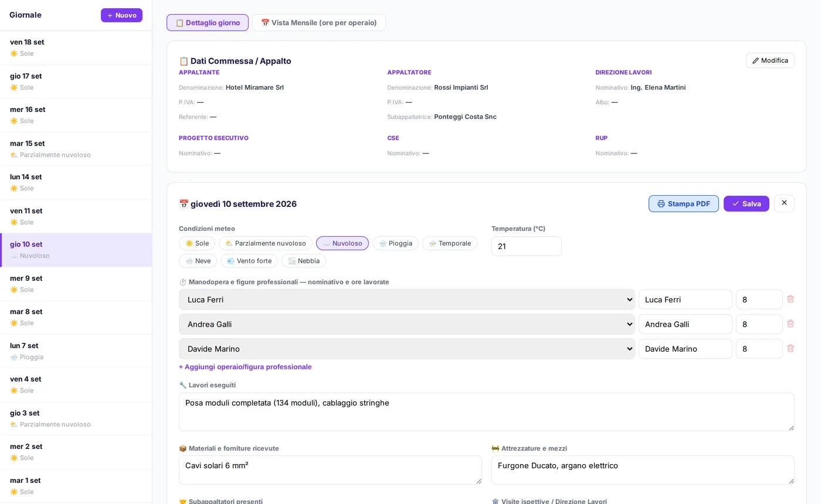
Task: Delete the Andrea Galli worker row
Action: pos(791,323)
